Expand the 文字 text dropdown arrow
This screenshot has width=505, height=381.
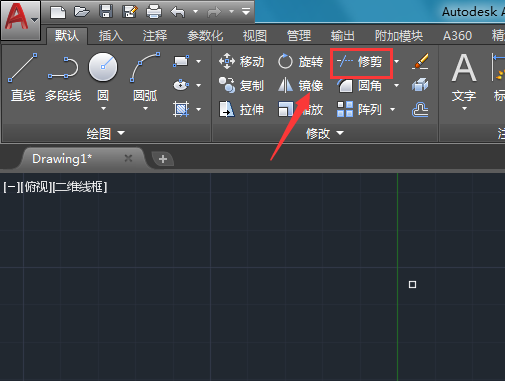coord(464,109)
